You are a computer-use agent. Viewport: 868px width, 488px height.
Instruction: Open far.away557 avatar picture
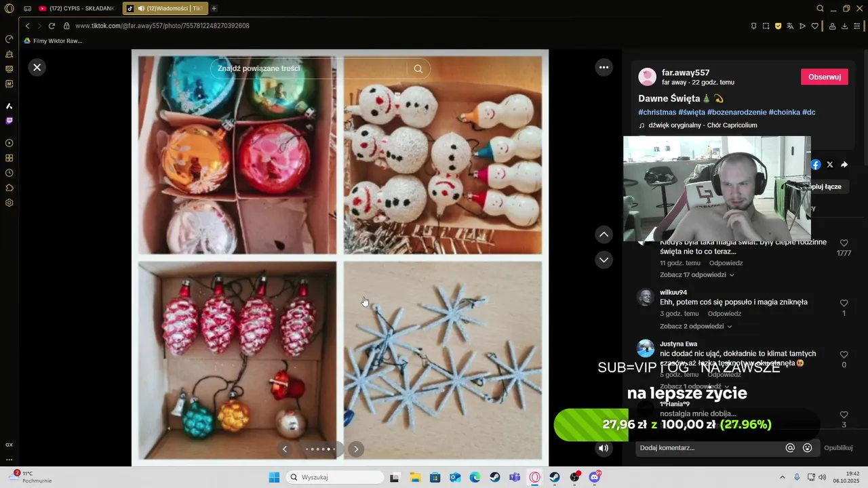648,77
